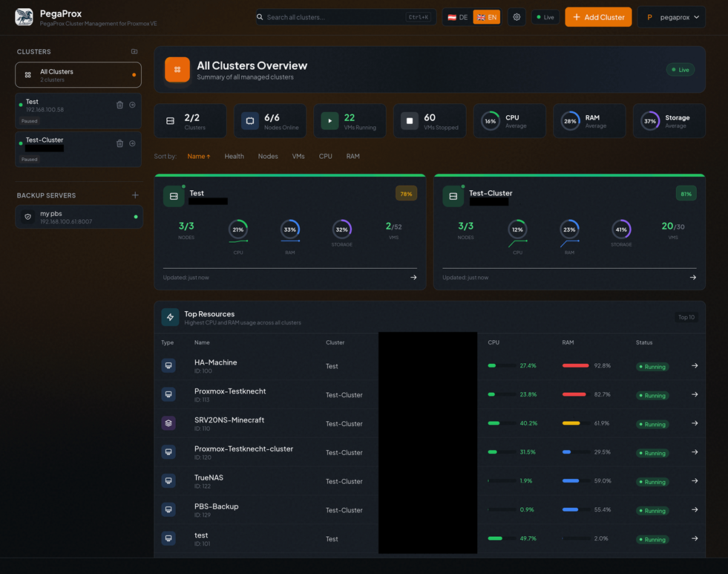728x574 pixels.
Task: Select Test-Cluster in the sidebar
Action: click(78, 149)
